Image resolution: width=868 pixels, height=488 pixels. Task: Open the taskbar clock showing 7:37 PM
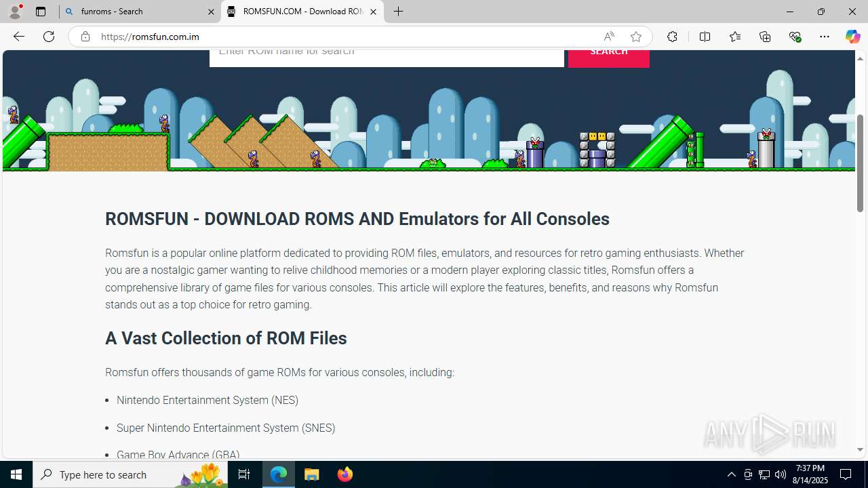[810, 474]
